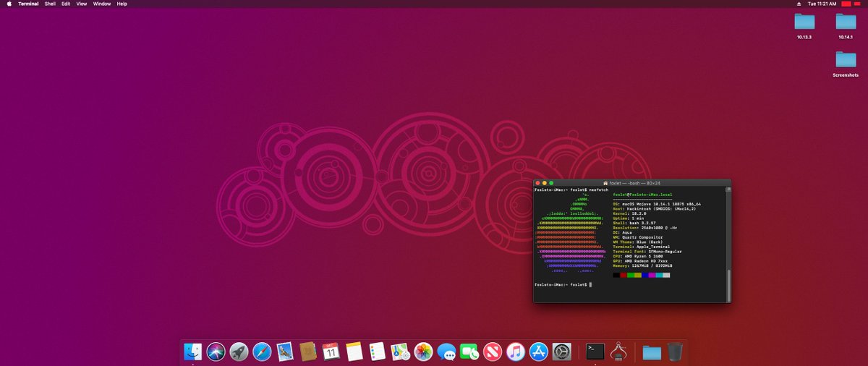
Task: Click the 'GPU: AMD Radeon HD 7xxx' line
Action: coord(640,260)
